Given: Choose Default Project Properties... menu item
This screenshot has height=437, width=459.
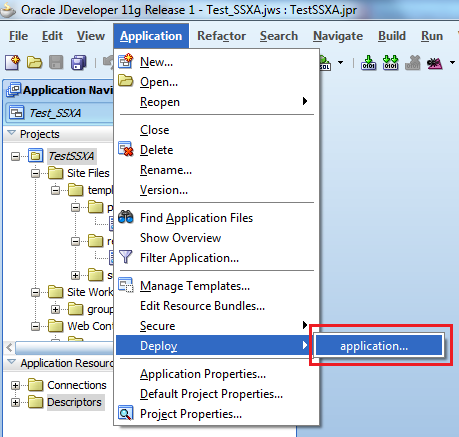Looking at the screenshot, I should (217, 394).
